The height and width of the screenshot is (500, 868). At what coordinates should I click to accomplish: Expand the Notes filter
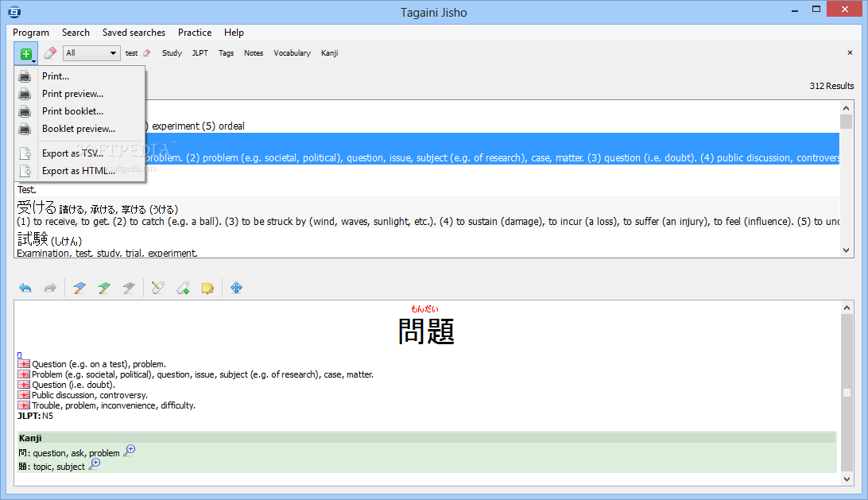point(254,53)
